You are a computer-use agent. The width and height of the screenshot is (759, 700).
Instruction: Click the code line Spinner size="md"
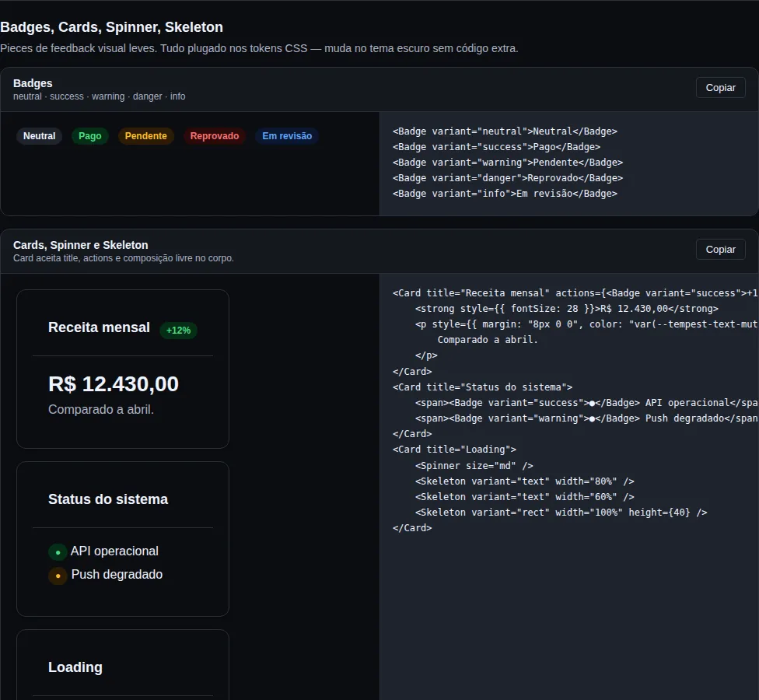474,465
